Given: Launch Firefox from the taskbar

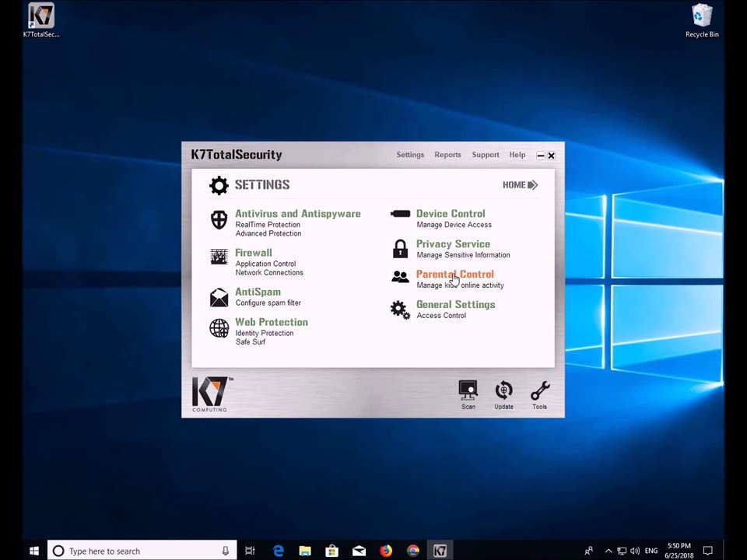Looking at the screenshot, I should pos(386,551).
